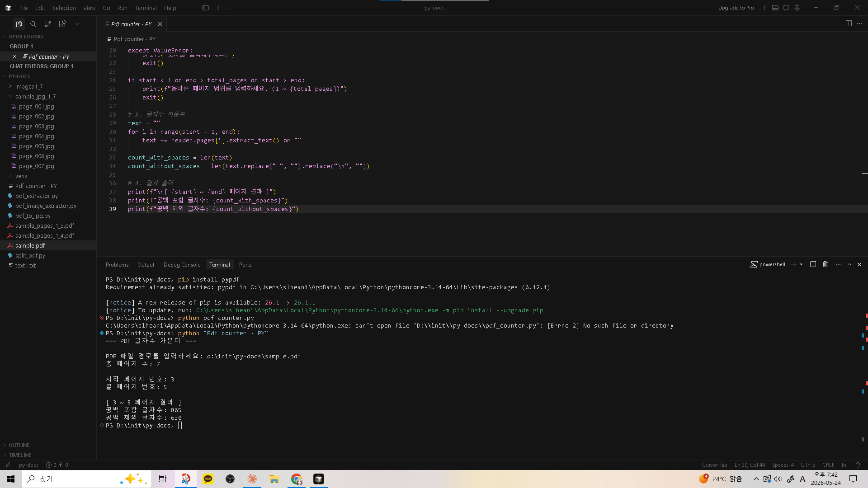The height and width of the screenshot is (488, 868).
Task: Collapse the sample_jpg_1_7 folder
Action: [x=35, y=96]
